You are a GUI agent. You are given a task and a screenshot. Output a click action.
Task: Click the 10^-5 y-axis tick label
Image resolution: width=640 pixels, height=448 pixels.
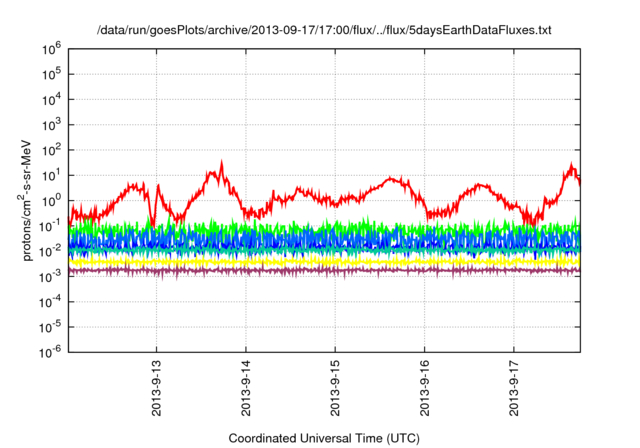50,327
